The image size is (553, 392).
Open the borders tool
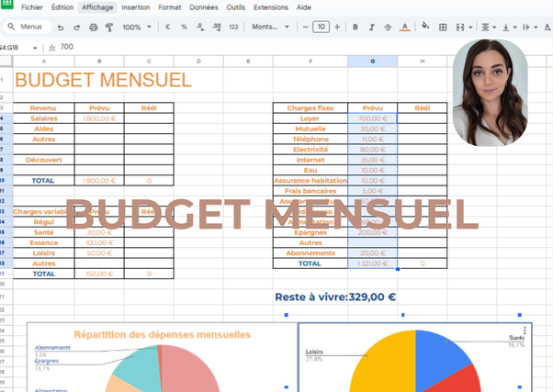[443, 28]
